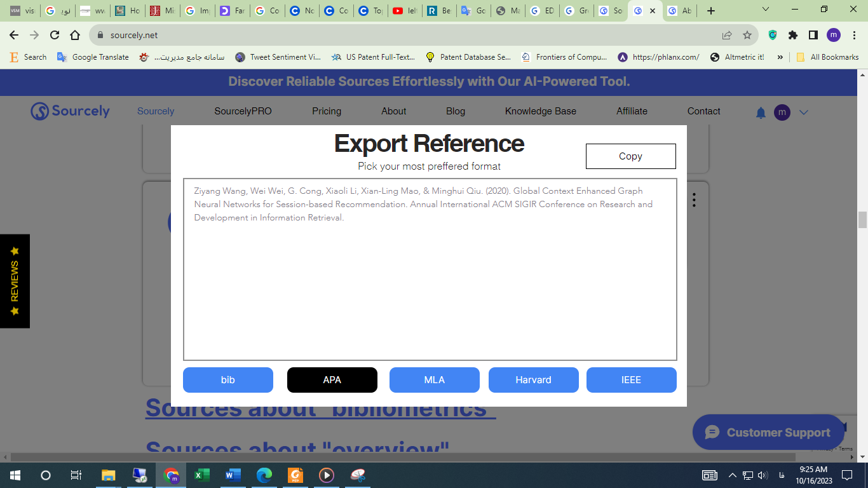The width and height of the screenshot is (868, 488).
Task: Select the APA citation format
Action: [x=332, y=380]
